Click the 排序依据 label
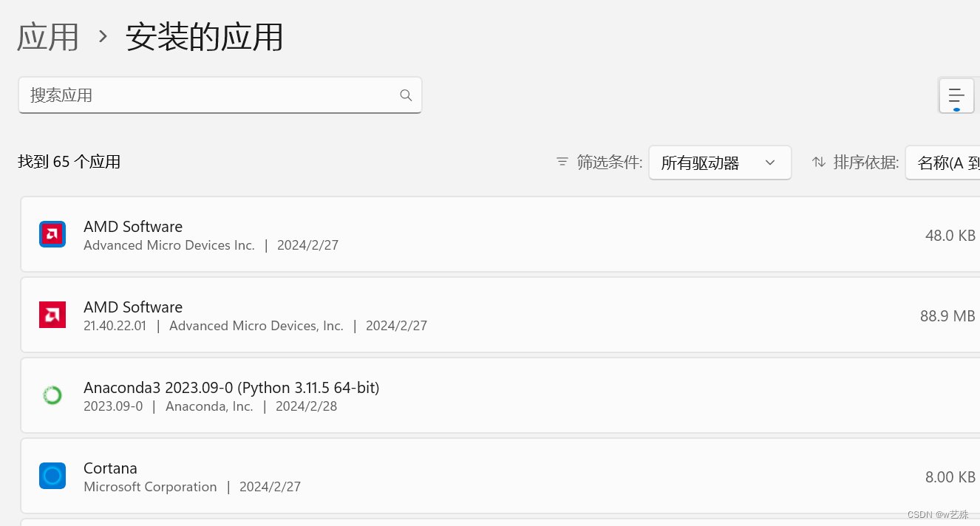This screenshot has height=526, width=980. pyautogui.click(x=866, y=162)
